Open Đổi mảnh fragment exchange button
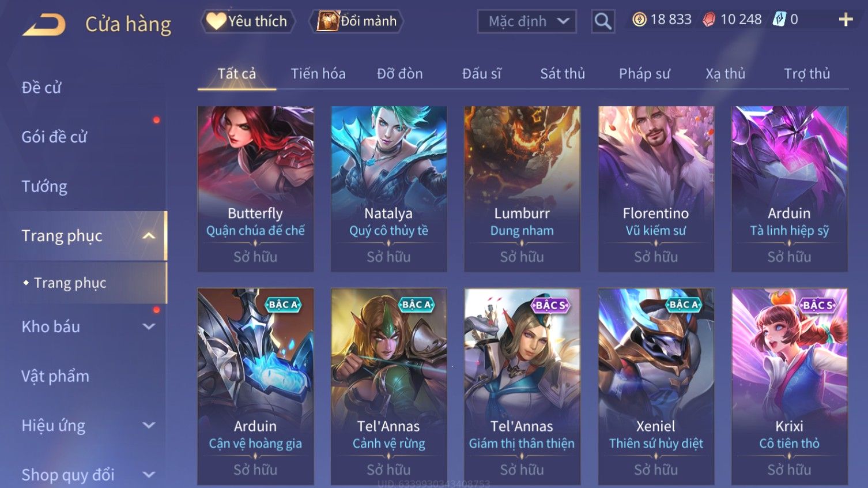 point(357,21)
